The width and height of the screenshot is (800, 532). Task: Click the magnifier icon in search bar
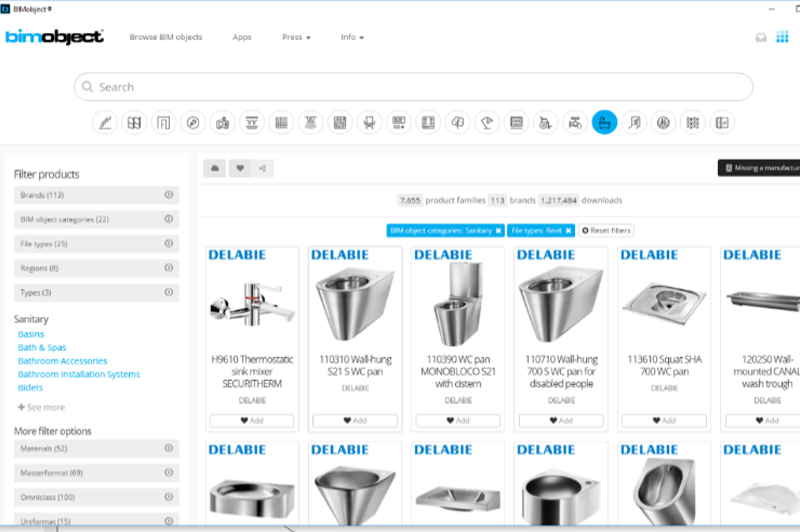(87, 87)
